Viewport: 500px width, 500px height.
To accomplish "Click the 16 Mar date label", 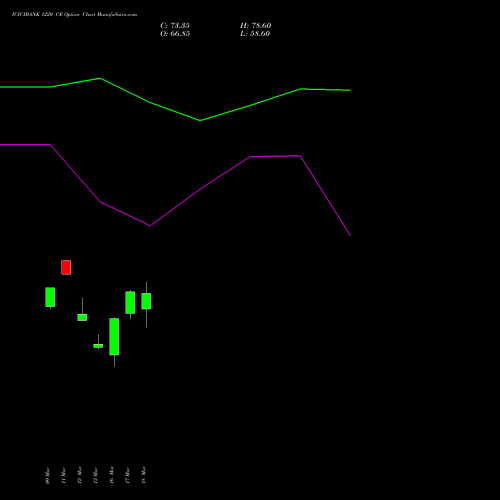I will [x=112, y=475].
